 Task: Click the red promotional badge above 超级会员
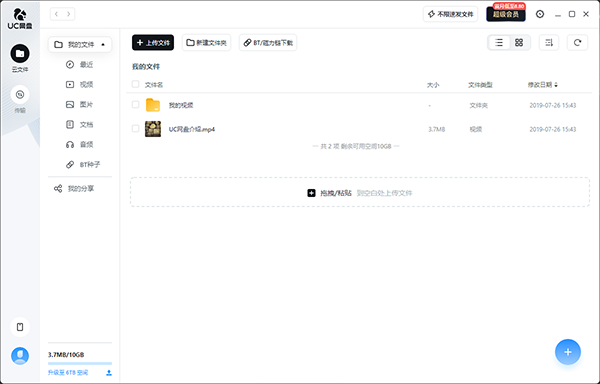click(x=509, y=6)
